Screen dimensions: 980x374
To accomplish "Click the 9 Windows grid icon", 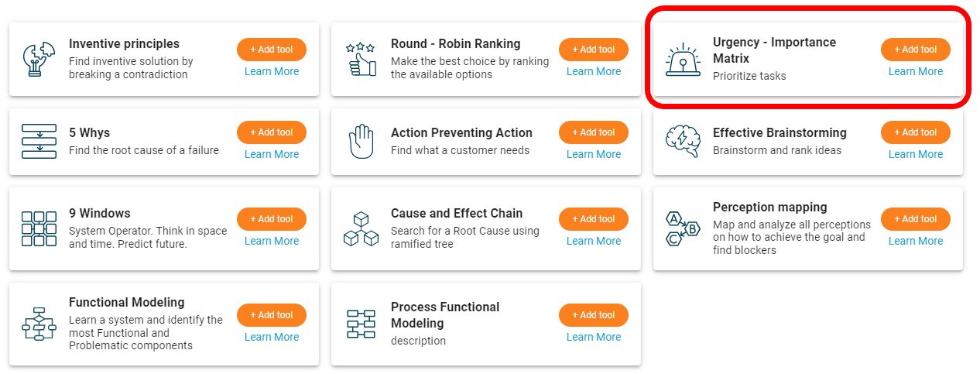I will (39, 228).
